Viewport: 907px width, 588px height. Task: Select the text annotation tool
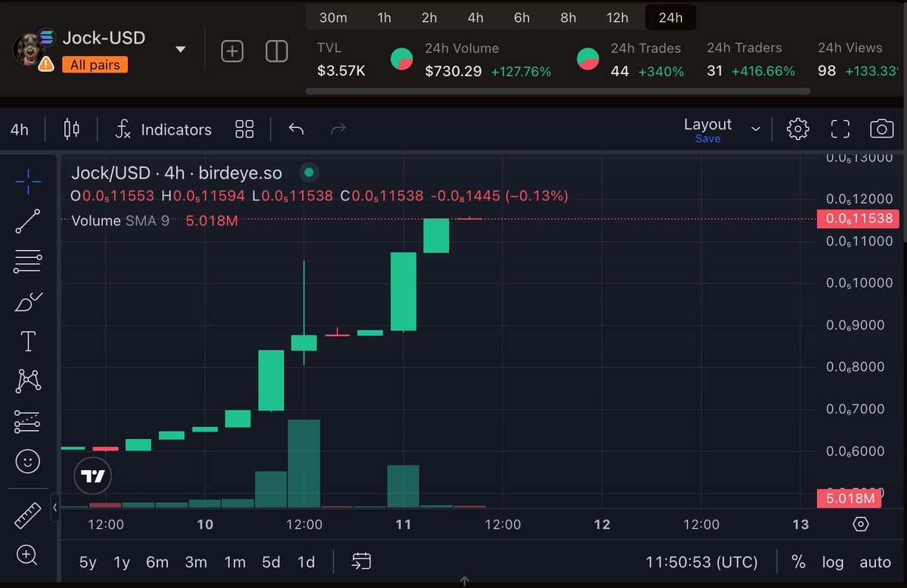pos(27,341)
